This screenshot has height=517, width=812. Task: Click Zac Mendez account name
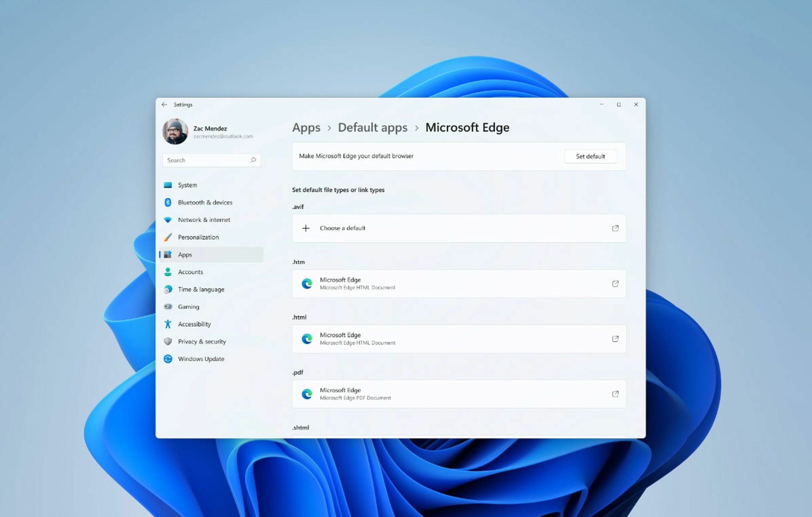pos(210,128)
